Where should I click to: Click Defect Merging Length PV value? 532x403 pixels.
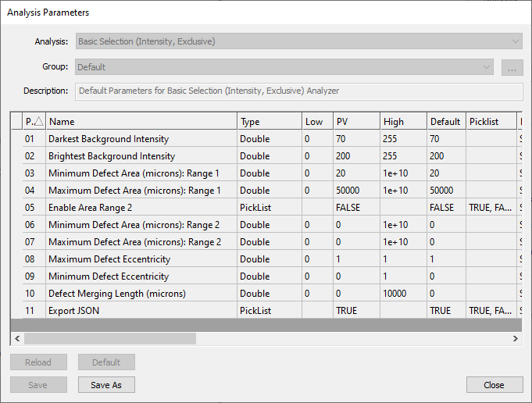355,294
